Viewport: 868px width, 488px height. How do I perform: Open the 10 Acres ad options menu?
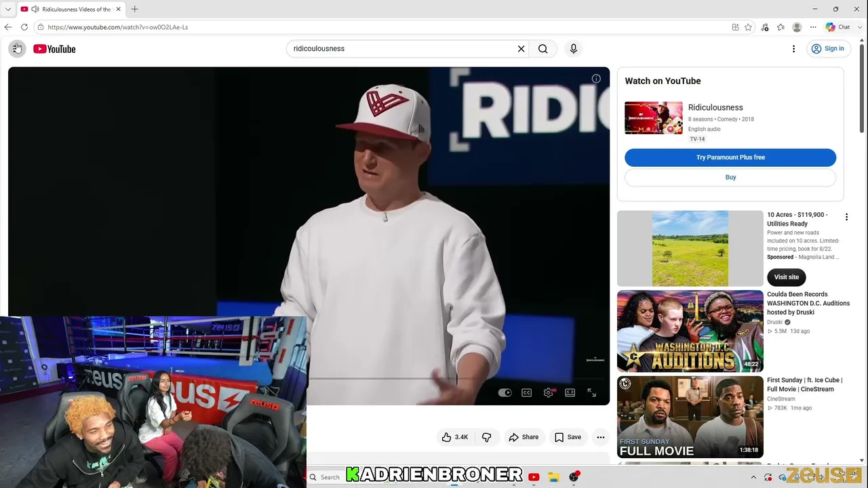click(846, 217)
